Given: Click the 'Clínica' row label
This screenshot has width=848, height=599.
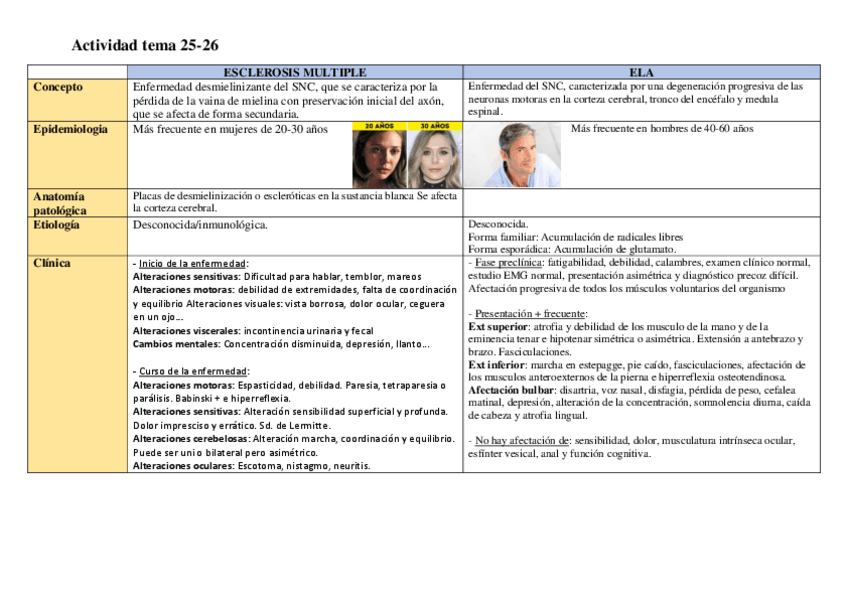Looking at the screenshot, I should click(x=52, y=263).
